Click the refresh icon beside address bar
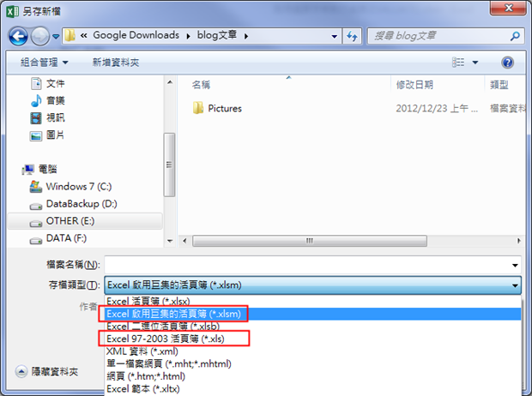The height and width of the screenshot is (396, 532). 352,36
